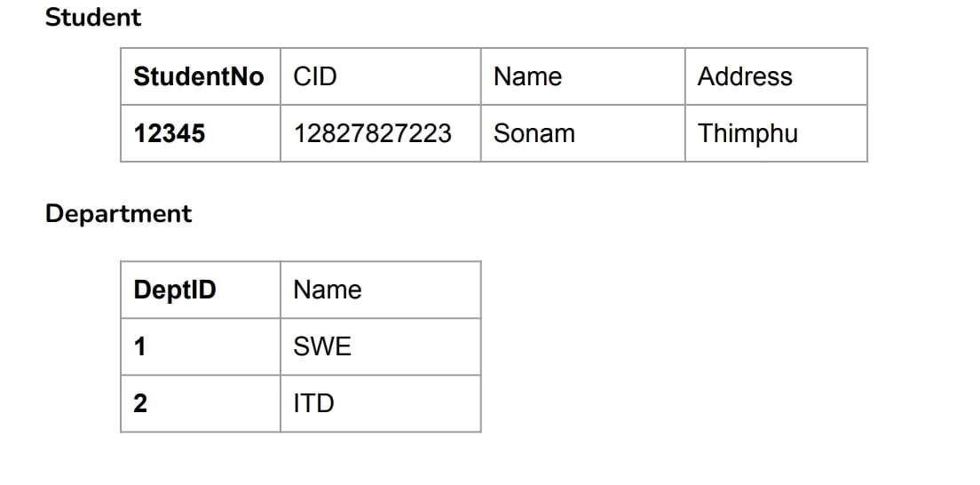Click border between DeptID and Name headers
The image size is (980, 485).
(281, 290)
